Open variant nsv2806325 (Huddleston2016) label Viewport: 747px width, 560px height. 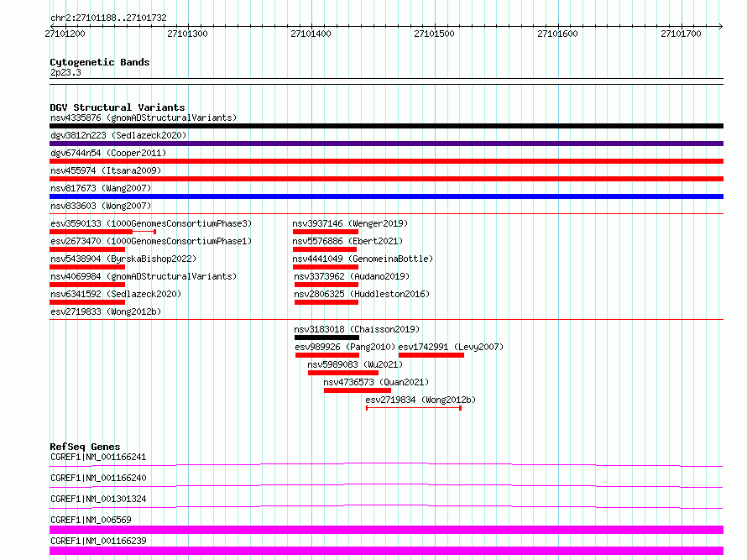(362, 294)
